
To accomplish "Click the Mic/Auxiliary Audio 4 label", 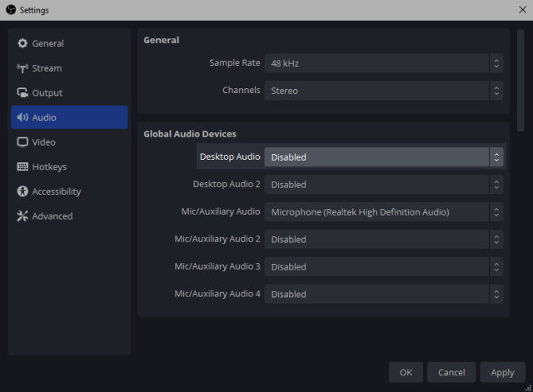I will 217,294.
